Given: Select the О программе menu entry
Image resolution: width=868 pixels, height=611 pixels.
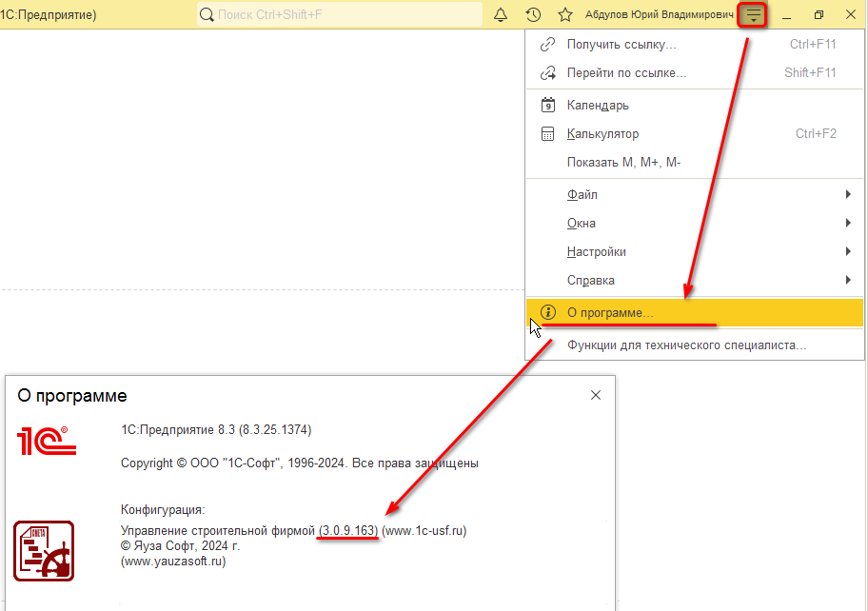Looking at the screenshot, I should coord(610,312).
